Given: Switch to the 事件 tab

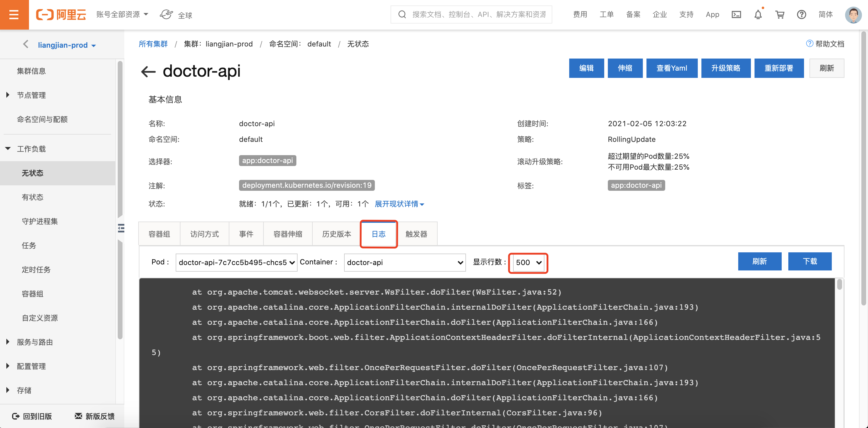Looking at the screenshot, I should (x=246, y=234).
